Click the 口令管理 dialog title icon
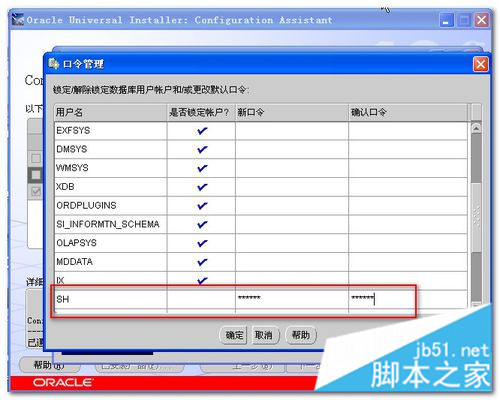 pyautogui.click(x=53, y=63)
